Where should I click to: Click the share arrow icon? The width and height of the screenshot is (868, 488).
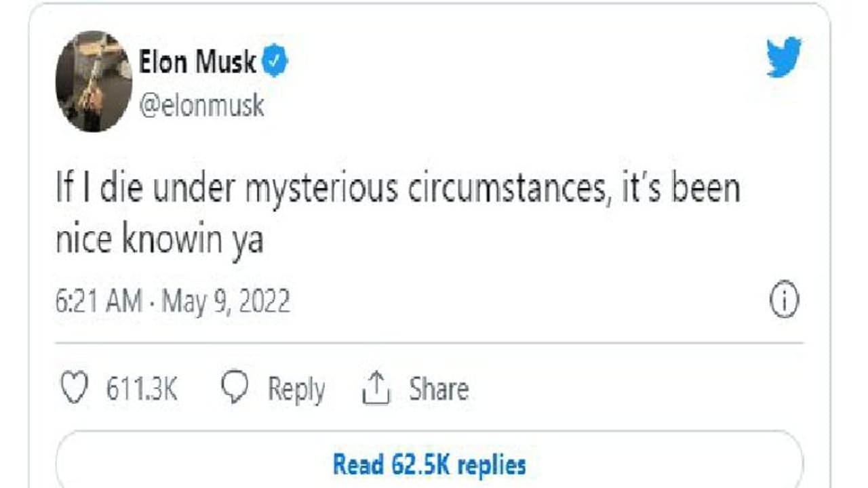coord(376,390)
